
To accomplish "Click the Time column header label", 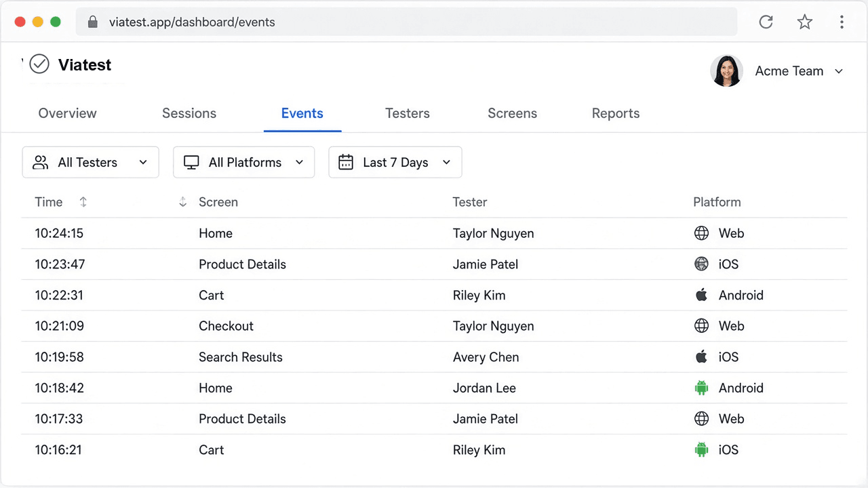I will [49, 202].
